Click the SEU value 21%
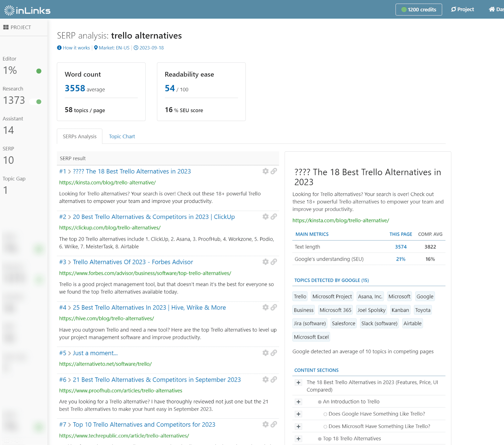 point(401,259)
